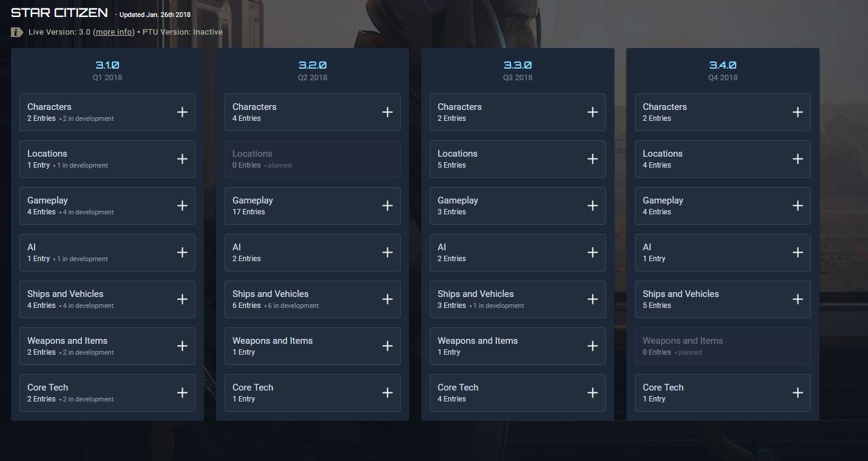Expand Characters plus icon in 3.2.0
The image size is (868, 461).
click(387, 112)
